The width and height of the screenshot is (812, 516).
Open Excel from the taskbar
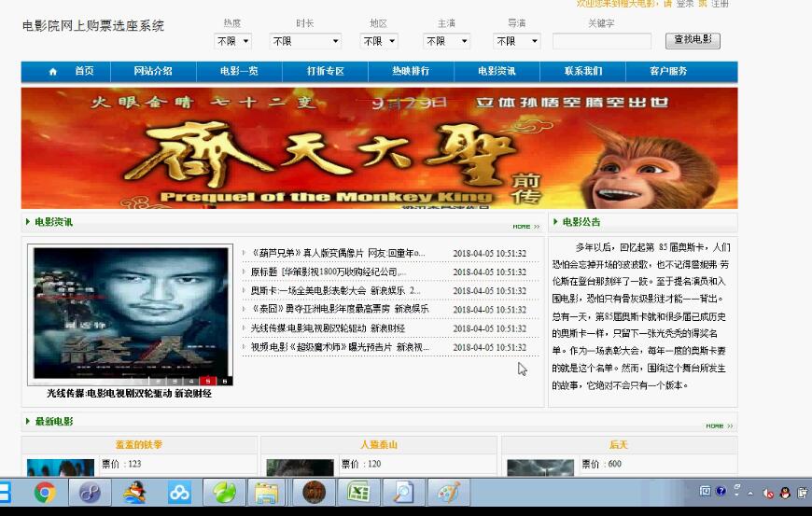358,492
